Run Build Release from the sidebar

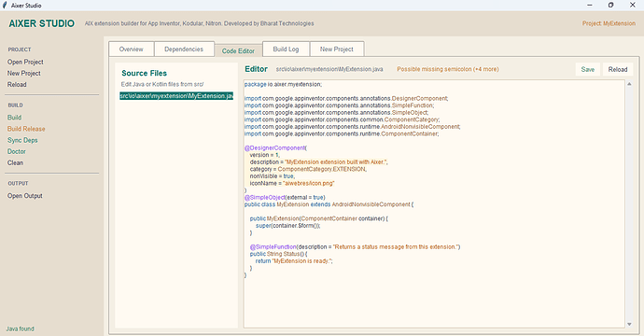click(26, 129)
